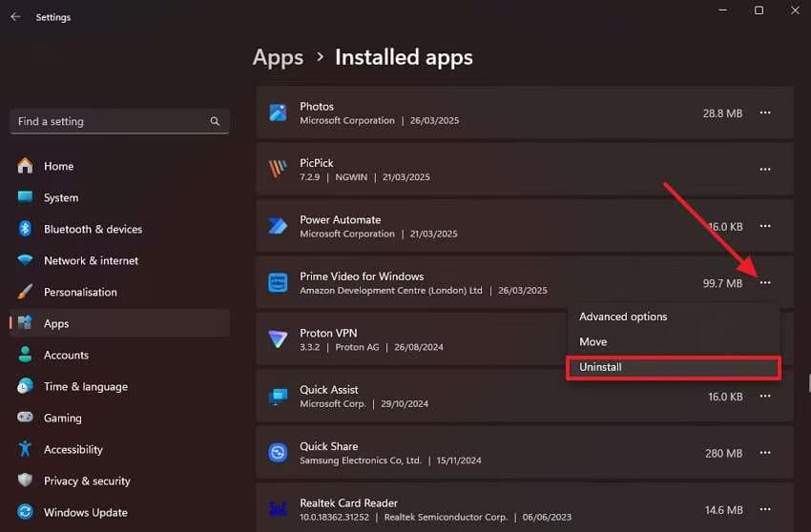The height and width of the screenshot is (532, 811).
Task: Choose Move in the context menu
Action: (673, 341)
